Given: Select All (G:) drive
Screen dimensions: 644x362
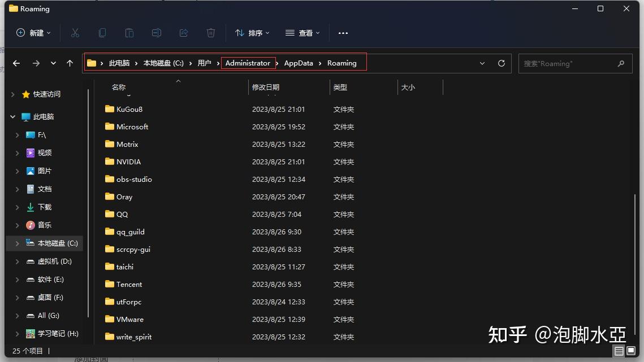Looking at the screenshot, I should 48,316.
